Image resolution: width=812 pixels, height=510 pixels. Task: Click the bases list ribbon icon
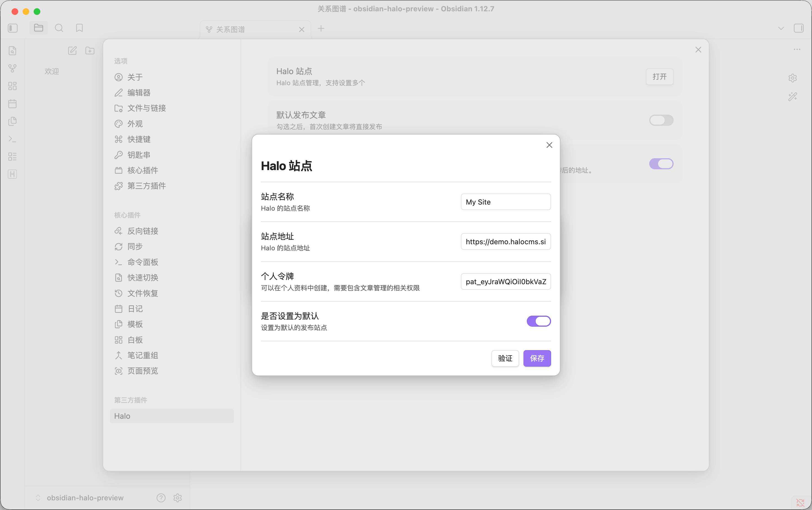pos(12,156)
